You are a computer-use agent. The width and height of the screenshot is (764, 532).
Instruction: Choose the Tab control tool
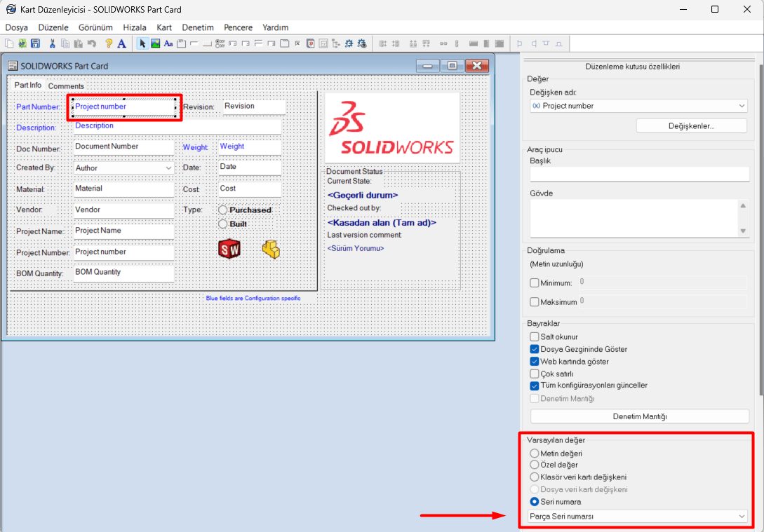(x=285, y=43)
